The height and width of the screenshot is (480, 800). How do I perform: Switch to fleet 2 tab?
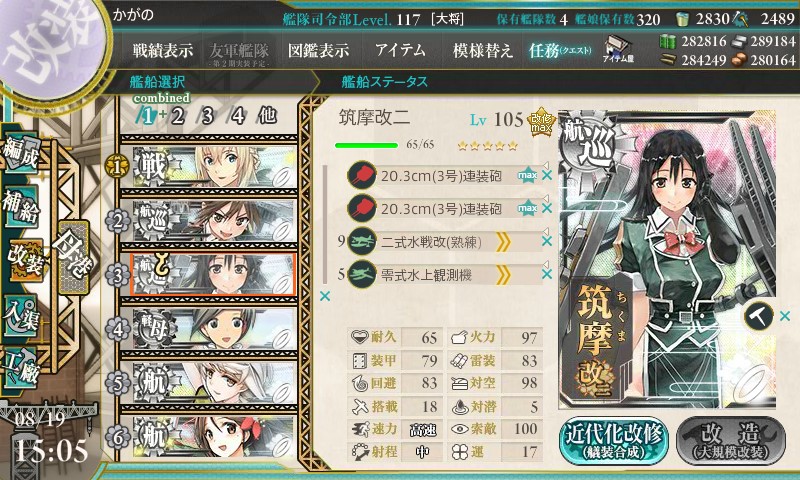[178, 116]
